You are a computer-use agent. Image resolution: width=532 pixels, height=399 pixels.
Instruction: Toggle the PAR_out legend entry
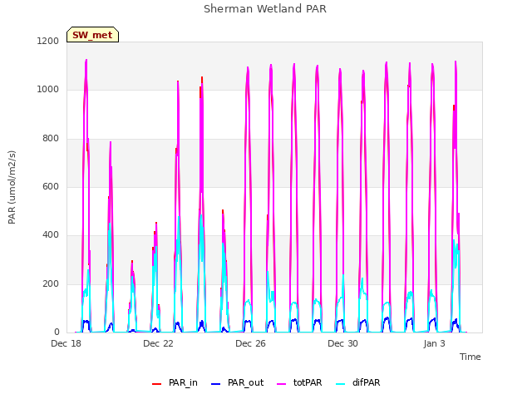click(237, 382)
